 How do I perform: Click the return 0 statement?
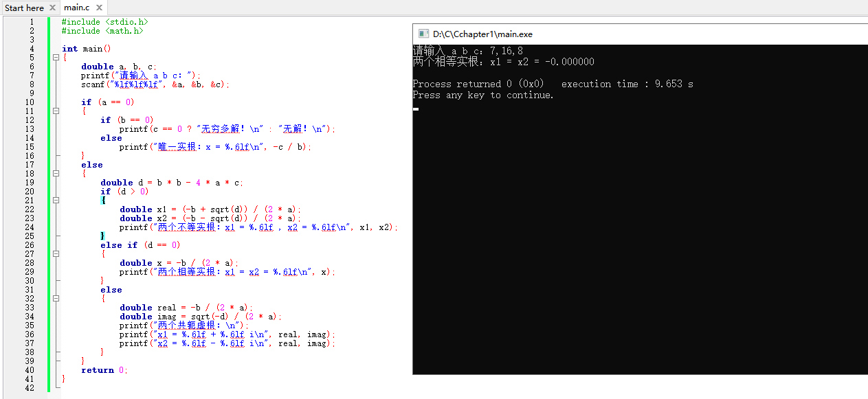(x=104, y=370)
